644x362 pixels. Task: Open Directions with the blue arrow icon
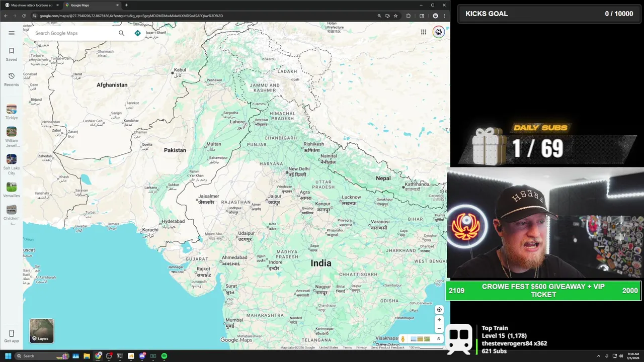(137, 33)
